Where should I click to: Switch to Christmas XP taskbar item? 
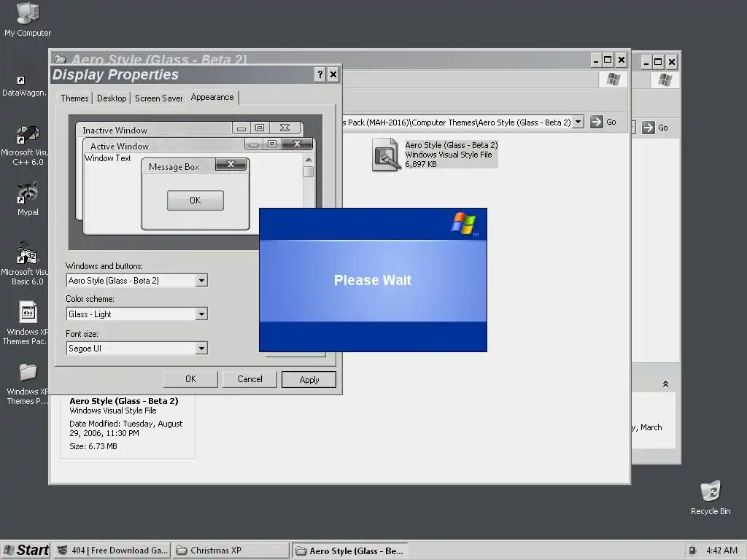(231, 551)
